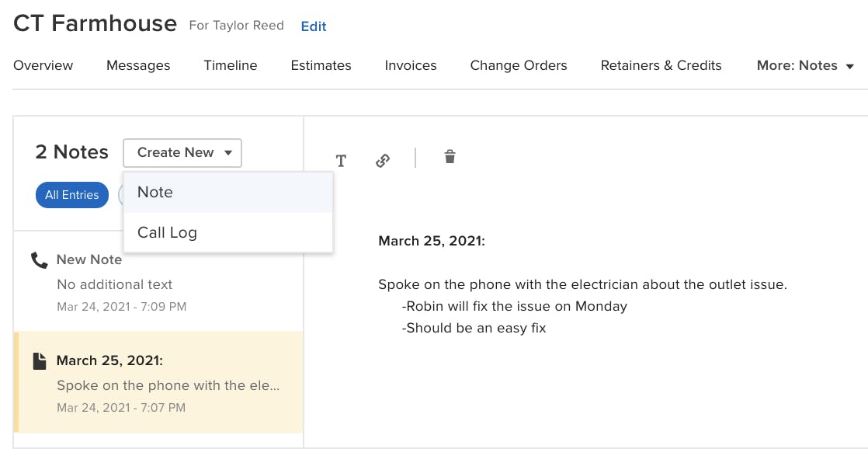This screenshot has height=463, width=868.
Task: Switch to the Invoices tab
Action: click(x=411, y=65)
